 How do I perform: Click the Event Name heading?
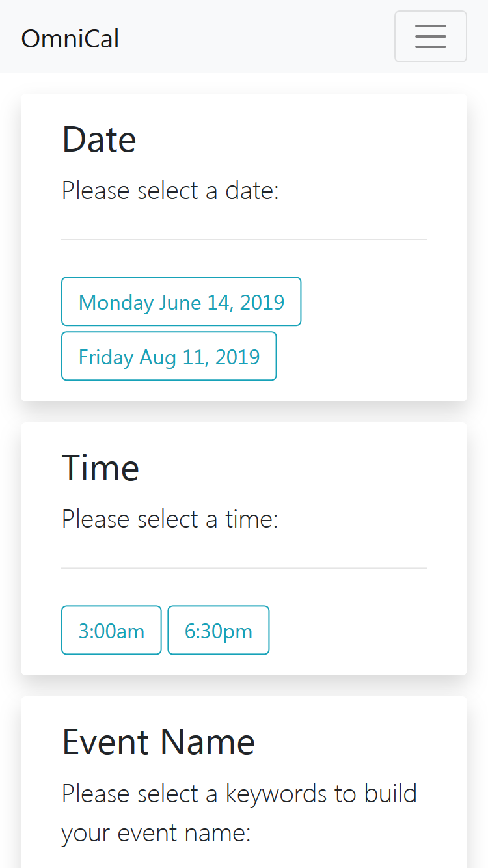tap(158, 742)
